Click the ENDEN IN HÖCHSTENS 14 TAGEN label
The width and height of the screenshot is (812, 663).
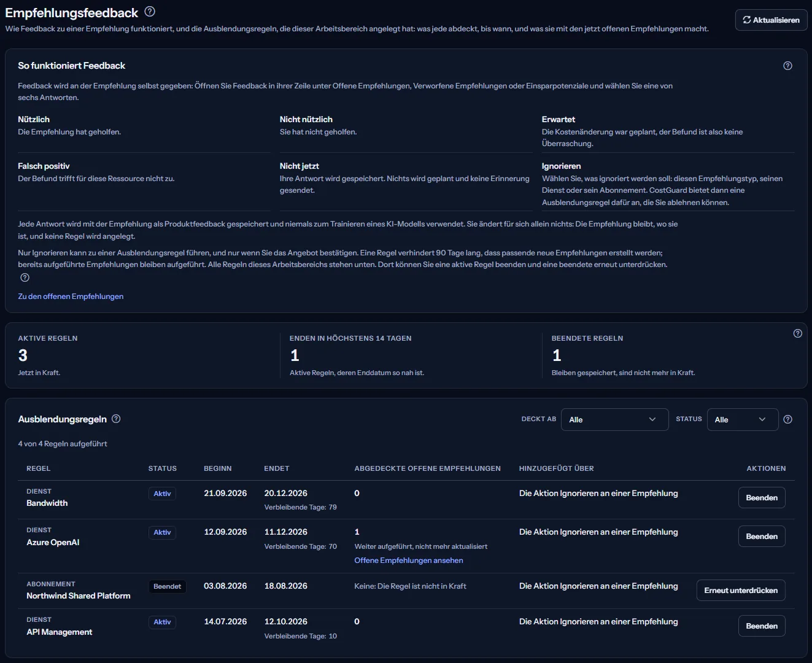tap(350, 338)
